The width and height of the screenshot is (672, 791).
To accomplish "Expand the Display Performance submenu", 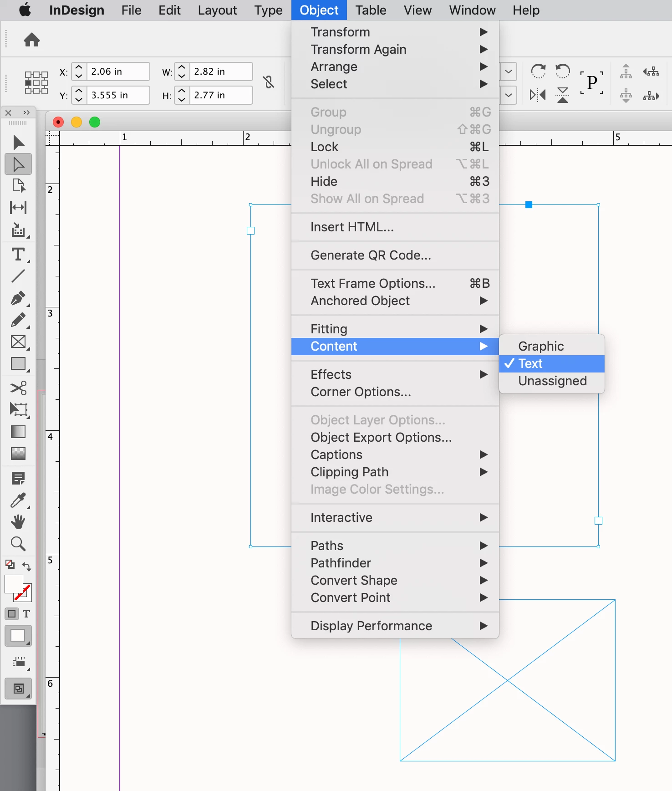I will (395, 626).
